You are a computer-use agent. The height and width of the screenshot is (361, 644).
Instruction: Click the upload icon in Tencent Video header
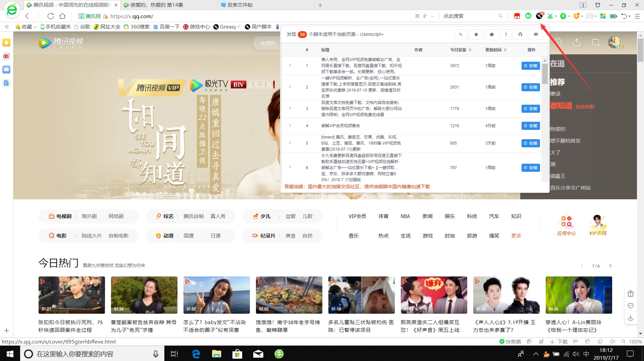[577, 43]
